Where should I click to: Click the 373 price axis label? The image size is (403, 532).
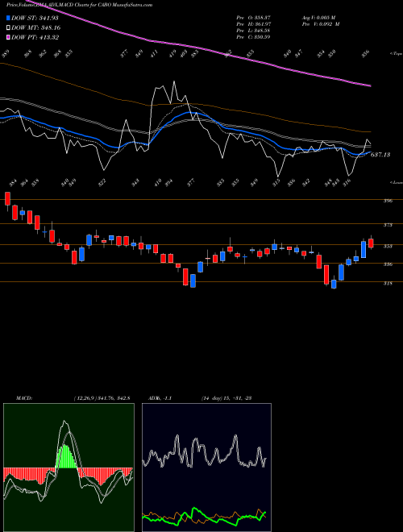[x=388, y=225]
